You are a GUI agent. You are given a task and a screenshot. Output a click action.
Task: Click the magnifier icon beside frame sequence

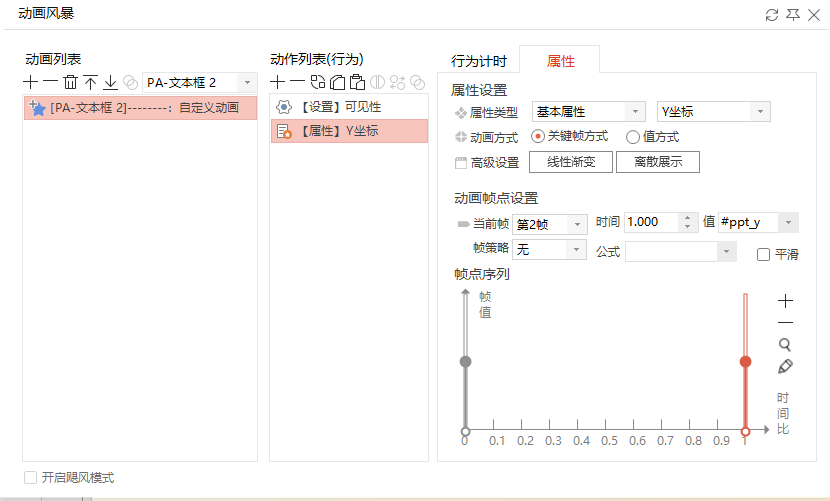(x=785, y=345)
